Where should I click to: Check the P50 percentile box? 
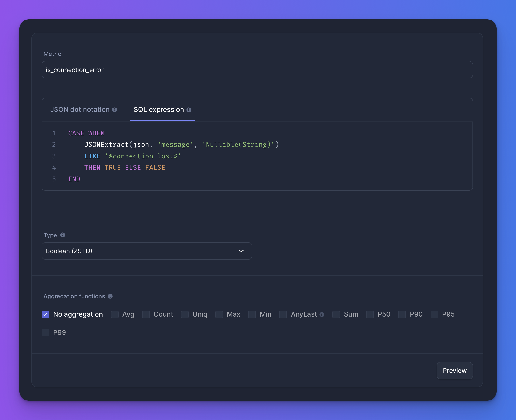pyautogui.click(x=370, y=314)
